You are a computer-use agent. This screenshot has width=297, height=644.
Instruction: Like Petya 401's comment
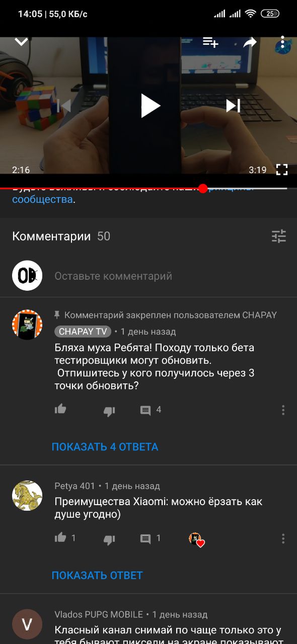[60, 537]
